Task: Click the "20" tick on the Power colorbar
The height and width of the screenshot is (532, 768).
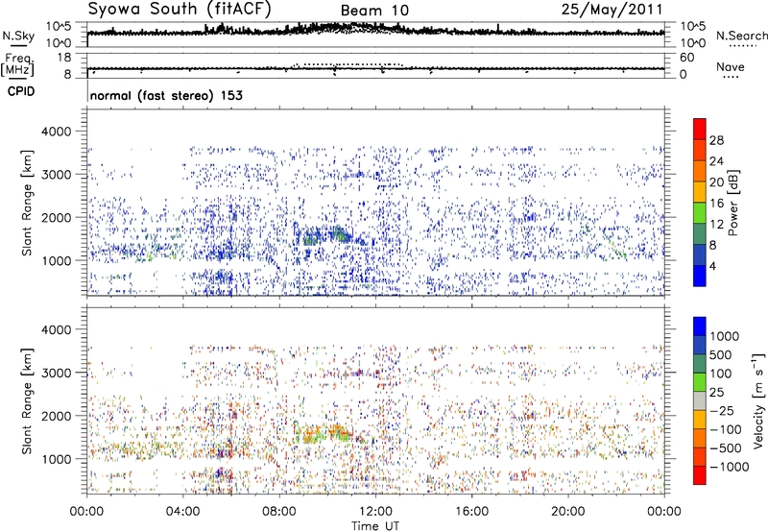Action: pos(716,182)
